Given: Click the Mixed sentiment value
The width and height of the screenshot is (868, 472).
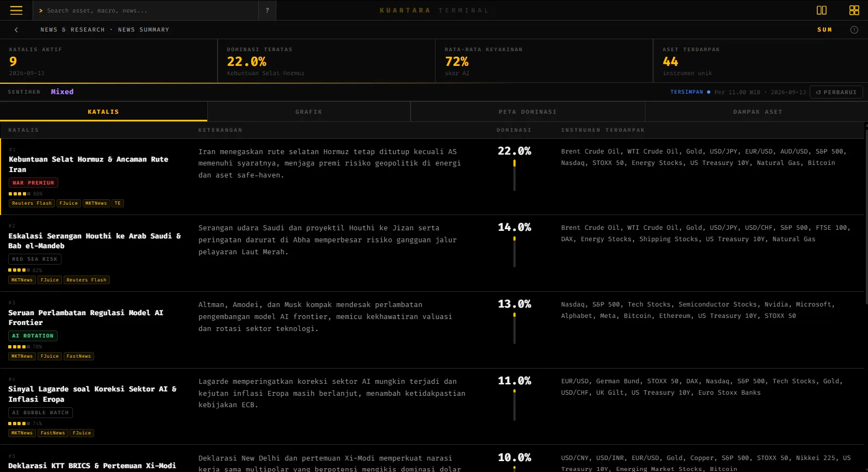Looking at the screenshot, I should point(62,92).
